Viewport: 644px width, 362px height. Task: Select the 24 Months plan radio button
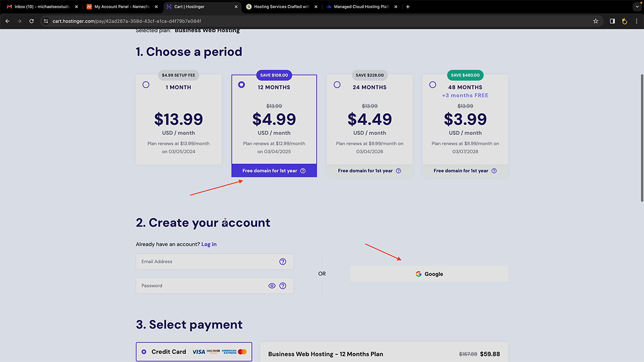pos(337,85)
